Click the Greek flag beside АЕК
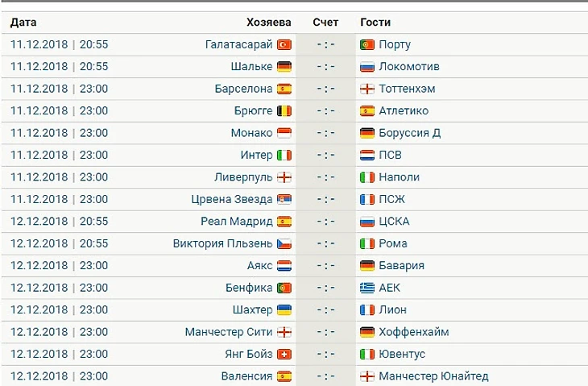588x386 pixels. pos(367,288)
